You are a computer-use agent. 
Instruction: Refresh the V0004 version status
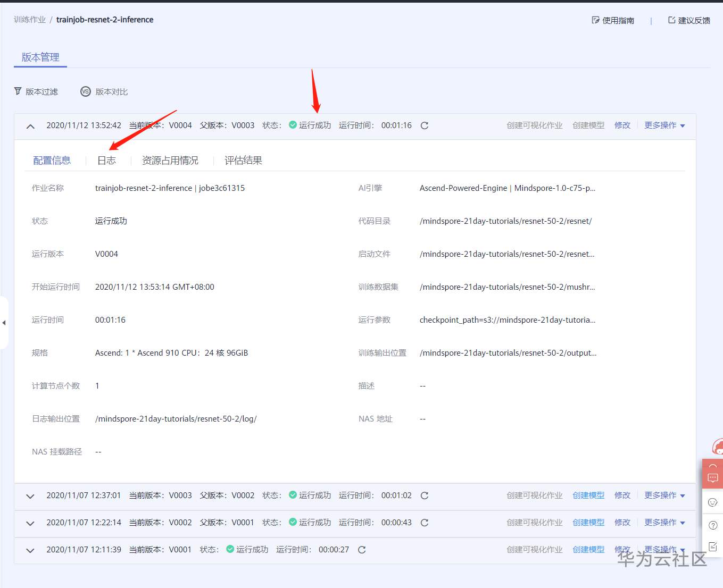(x=425, y=125)
